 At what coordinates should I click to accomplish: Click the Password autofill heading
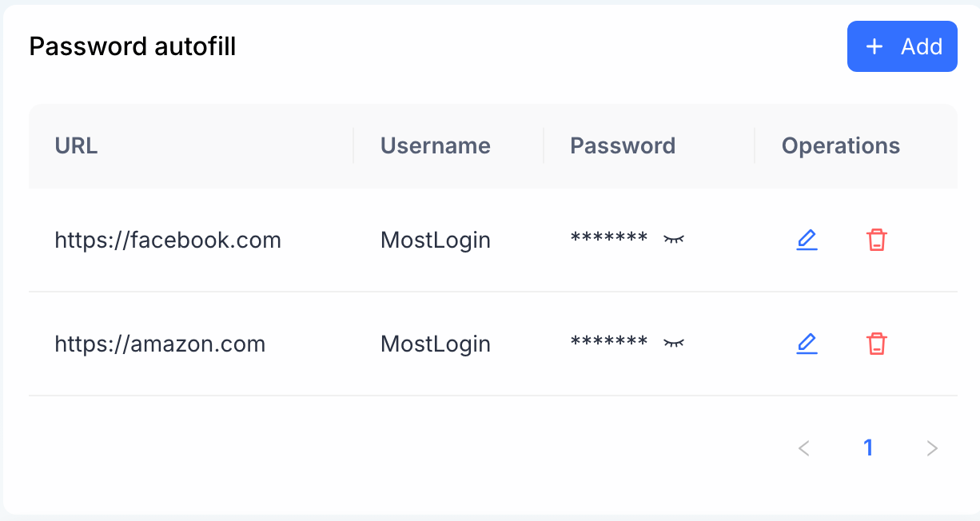133,46
